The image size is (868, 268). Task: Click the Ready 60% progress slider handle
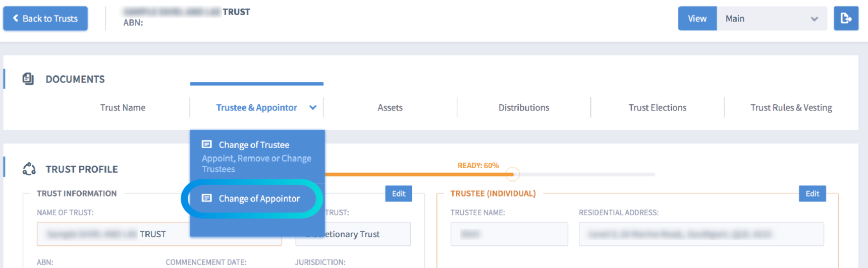coord(512,174)
